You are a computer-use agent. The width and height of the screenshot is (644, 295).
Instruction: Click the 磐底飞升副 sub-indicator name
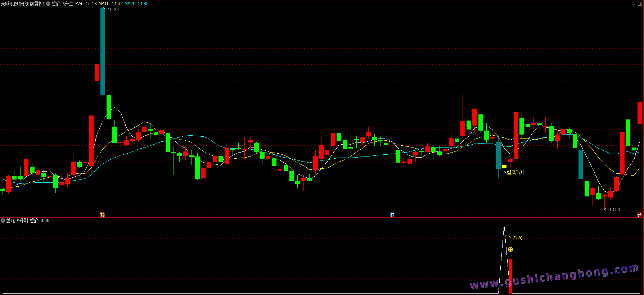click(17, 221)
